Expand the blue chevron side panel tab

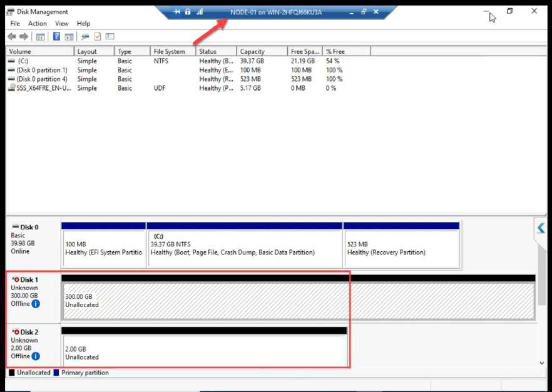(541, 228)
